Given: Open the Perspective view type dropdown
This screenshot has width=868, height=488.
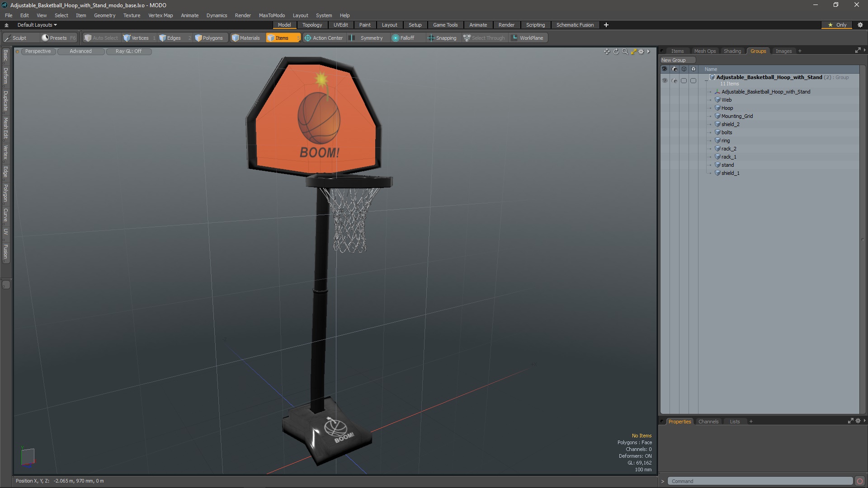Looking at the screenshot, I should click(38, 52).
